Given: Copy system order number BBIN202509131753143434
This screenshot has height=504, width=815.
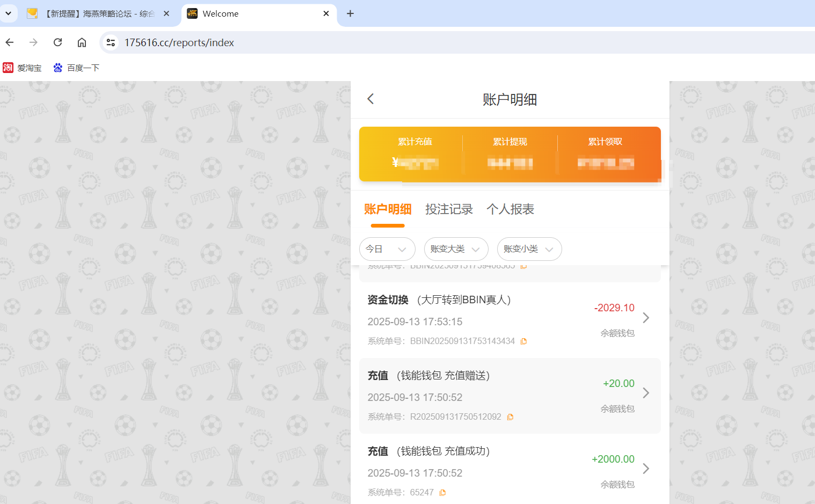Looking at the screenshot, I should (x=523, y=341).
